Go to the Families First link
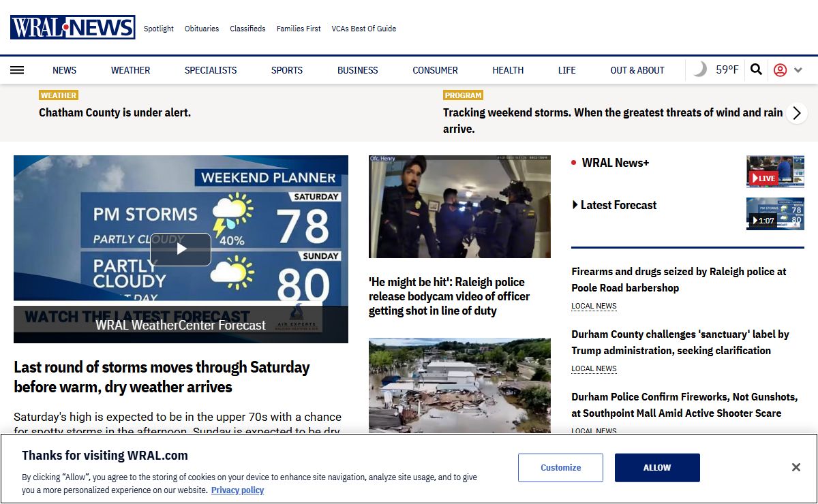Image resolution: width=818 pixels, height=504 pixels. click(299, 29)
